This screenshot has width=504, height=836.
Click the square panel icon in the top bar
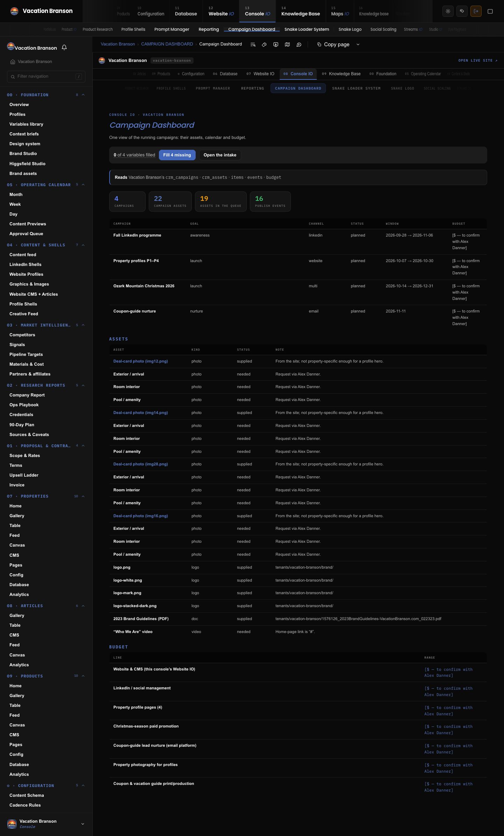pos(490,11)
